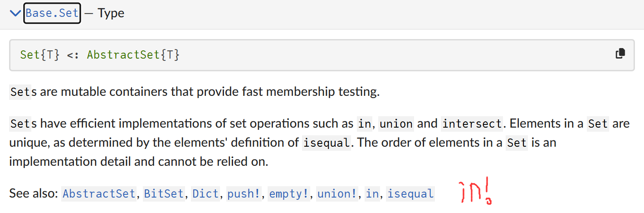This screenshot has height=213, width=644.
Task: Go to the Dict documentation link
Action: [205, 194]
